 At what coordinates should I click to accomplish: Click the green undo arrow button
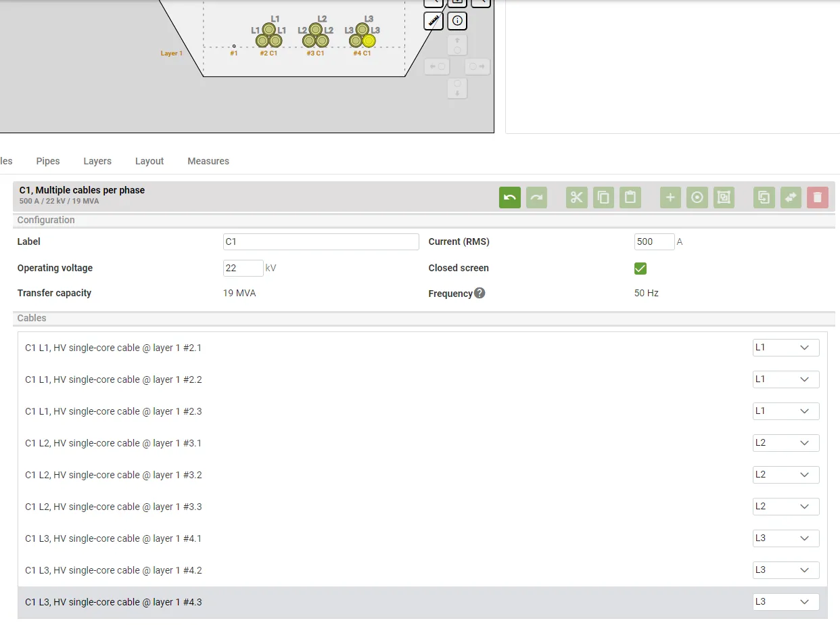pyautogui.click(x=510, y=198)
